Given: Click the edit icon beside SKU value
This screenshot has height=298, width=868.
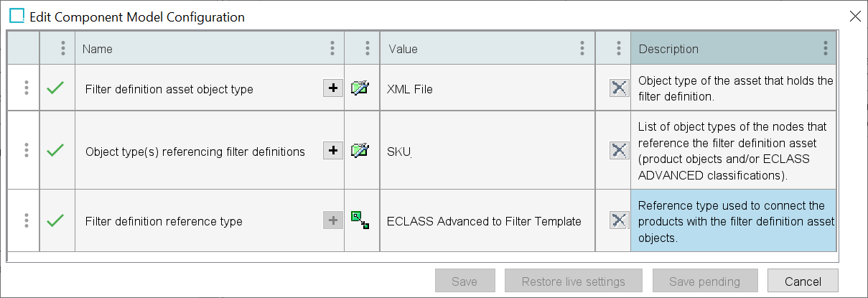Looking at the screenshot, I should [360, 151].
